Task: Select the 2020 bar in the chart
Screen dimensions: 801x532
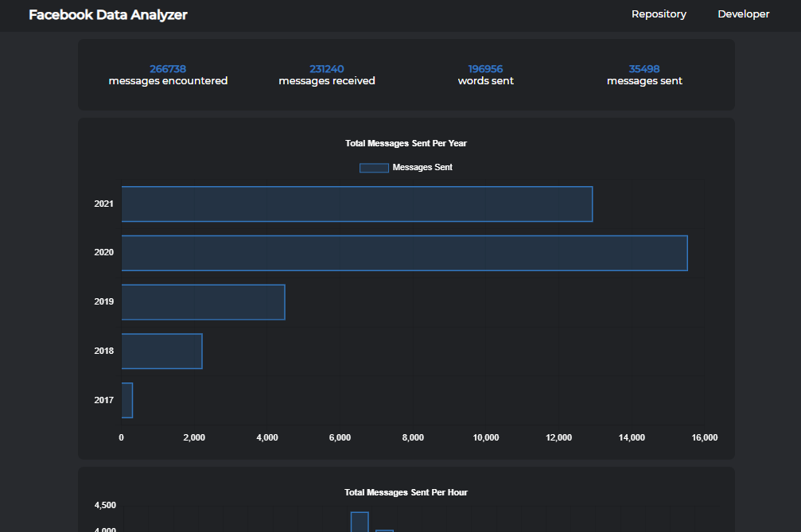Action: point(405,253)
